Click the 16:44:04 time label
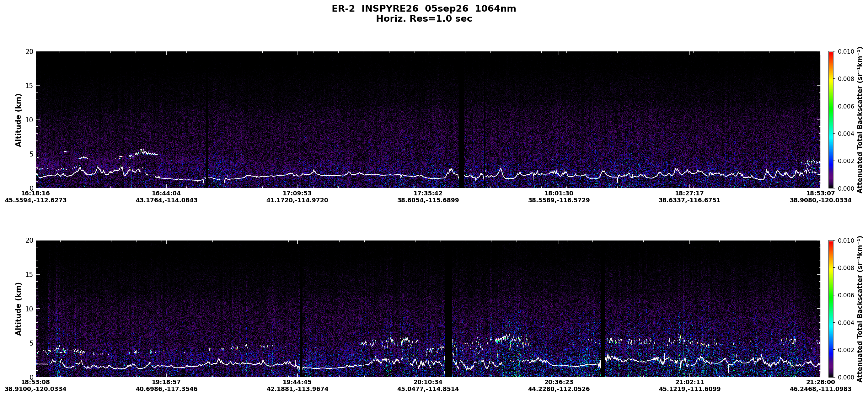Screen dimensions: 868x397 166,193
